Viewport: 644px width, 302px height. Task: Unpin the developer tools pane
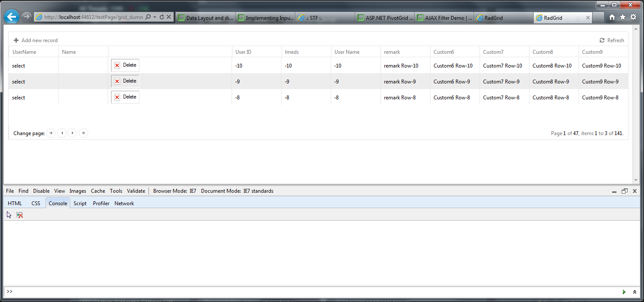point(625,191)
